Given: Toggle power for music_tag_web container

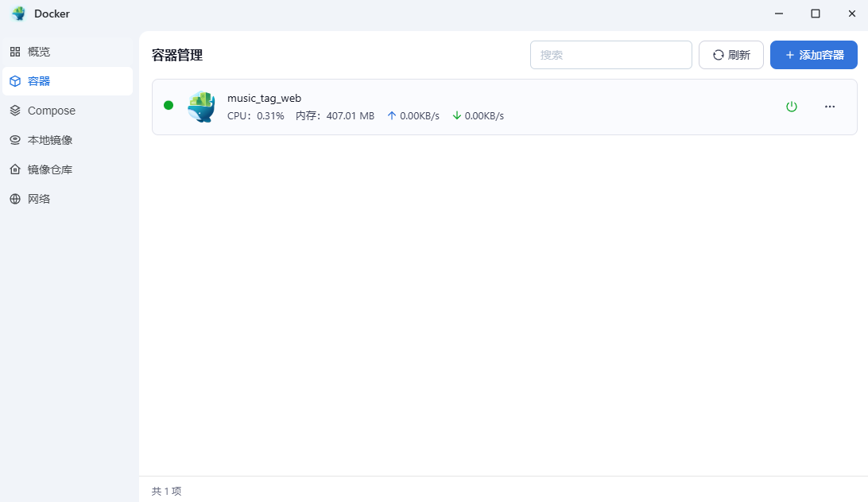Looking at the screenshot, I should (791, 107).
